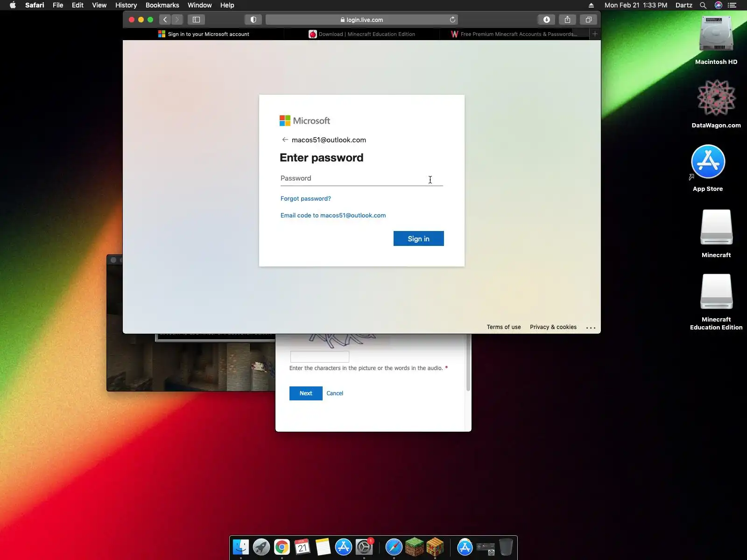Open the View menu

pos(99,5)
